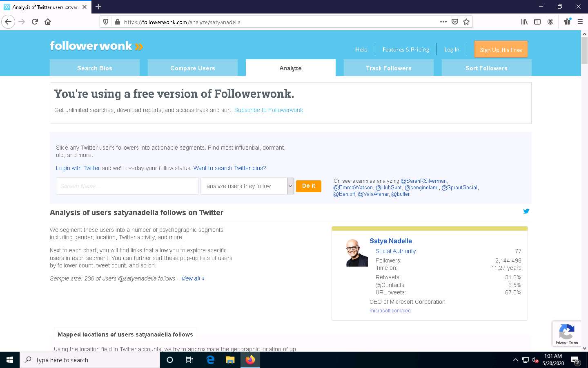588x368 pixels.
Task: Click the extensions gift icon in toolbar
Action: point(567,22)
